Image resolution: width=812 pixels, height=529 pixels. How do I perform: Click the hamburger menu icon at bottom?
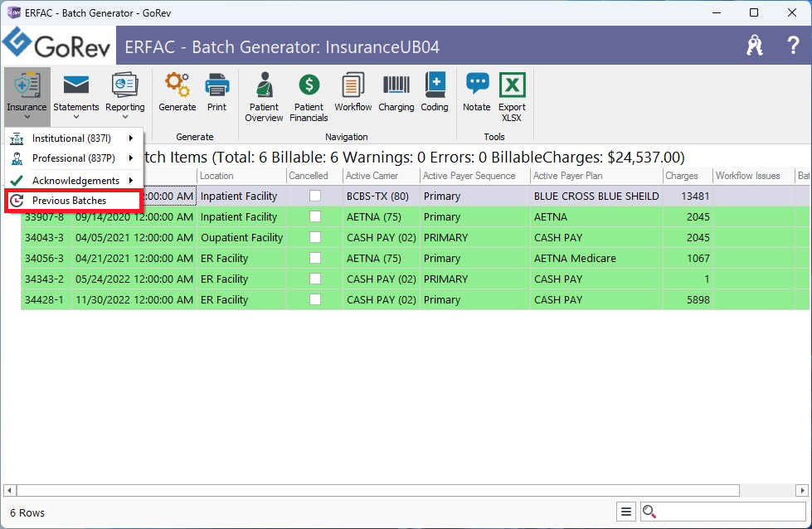(626, 512)
